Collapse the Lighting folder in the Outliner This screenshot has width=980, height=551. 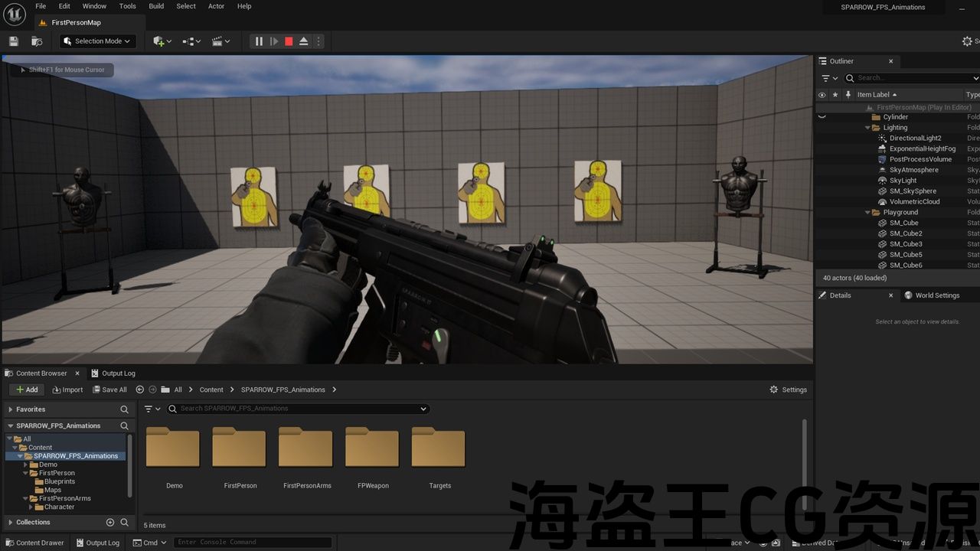click(868, 128)
